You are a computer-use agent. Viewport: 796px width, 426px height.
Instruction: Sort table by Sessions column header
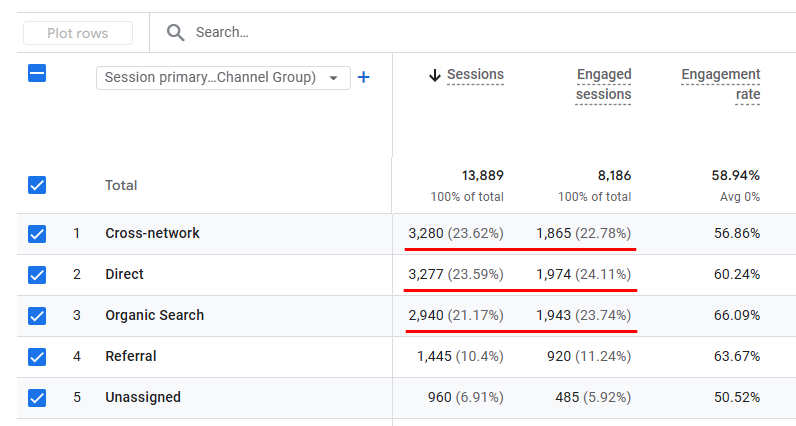click(475, 75)
